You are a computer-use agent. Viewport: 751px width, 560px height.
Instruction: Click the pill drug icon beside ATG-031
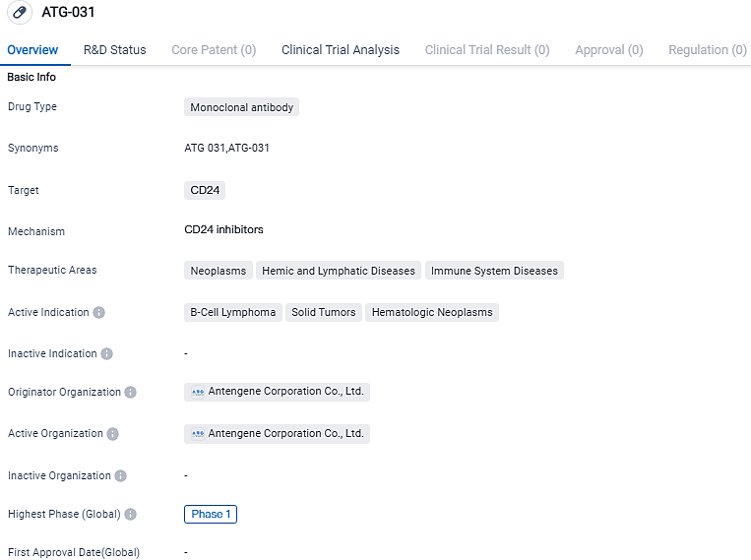point(19,14)
